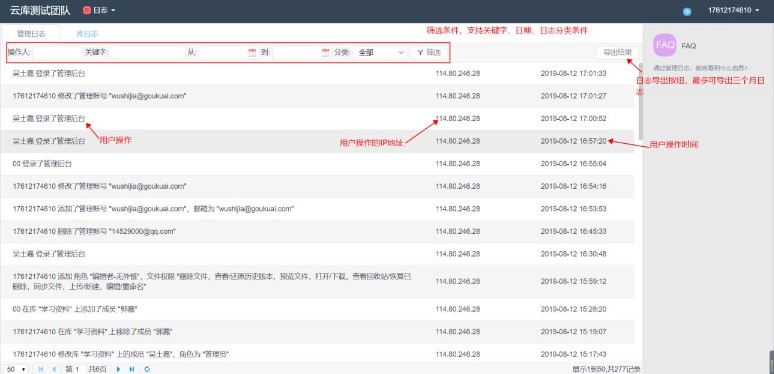Click the 云库测试团队 team title
This screenshot has height=374, width=774.
tap(40, 10)
